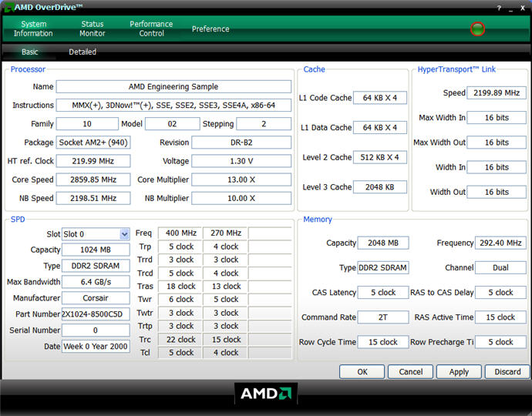Screen dimensions: 532x416
Task: Open the help question mark button
Action: coord(499,8)
